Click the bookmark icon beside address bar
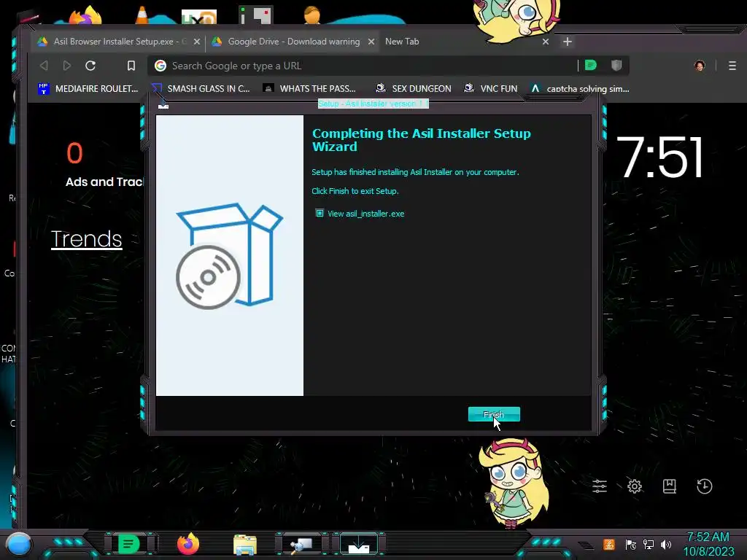 pos(131,66)
